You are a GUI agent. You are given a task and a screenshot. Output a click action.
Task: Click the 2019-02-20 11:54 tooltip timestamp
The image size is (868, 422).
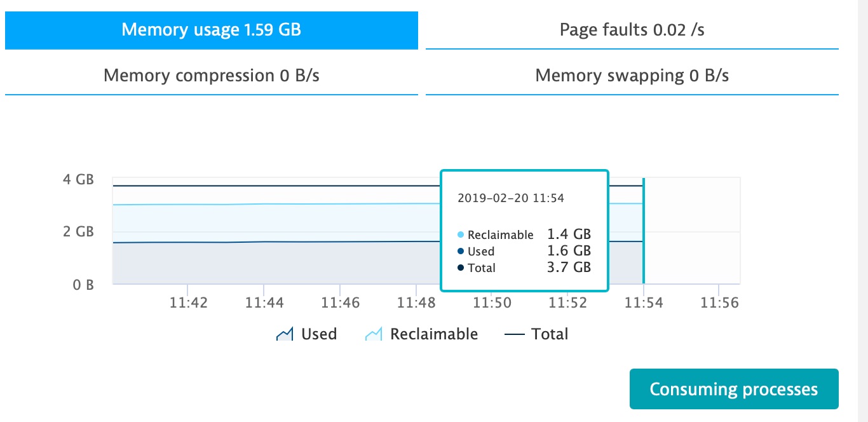(x=511, y=198)
